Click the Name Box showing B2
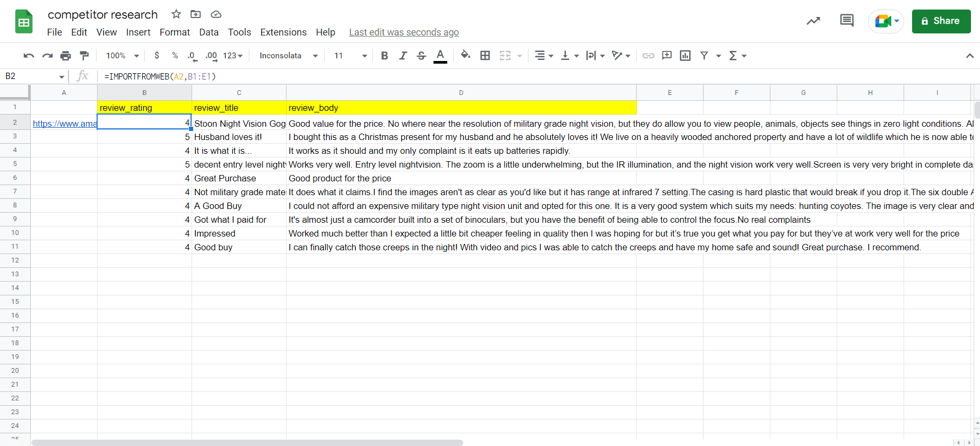980x446 pixels. (32, 76)
